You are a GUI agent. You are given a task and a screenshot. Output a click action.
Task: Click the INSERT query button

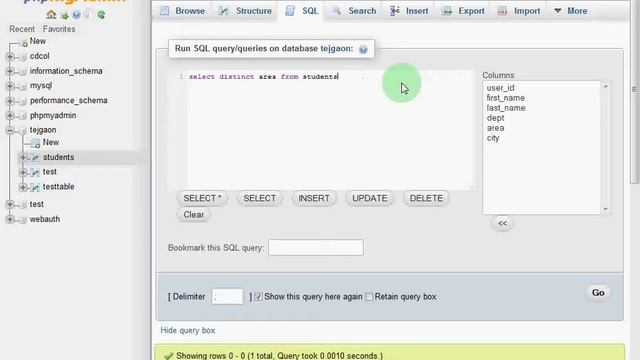click(x=314, y=198)
